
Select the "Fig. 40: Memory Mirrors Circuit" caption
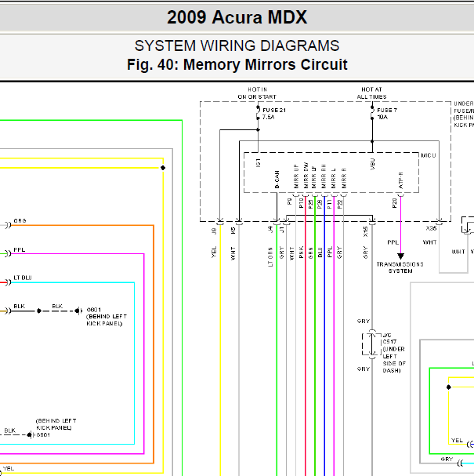point(237,64)
